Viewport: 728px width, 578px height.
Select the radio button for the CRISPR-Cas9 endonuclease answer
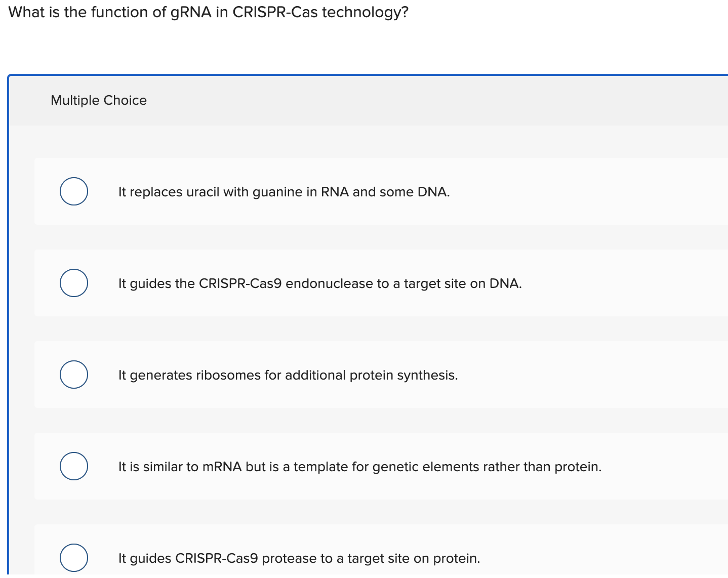(x=73, y=283)
